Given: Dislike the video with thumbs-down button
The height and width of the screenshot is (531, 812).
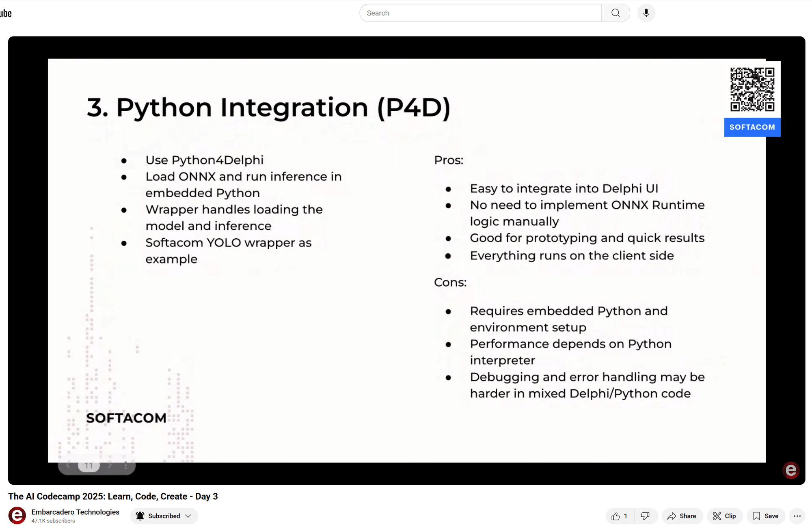Looking at the screenshot, I should point(646,516).
